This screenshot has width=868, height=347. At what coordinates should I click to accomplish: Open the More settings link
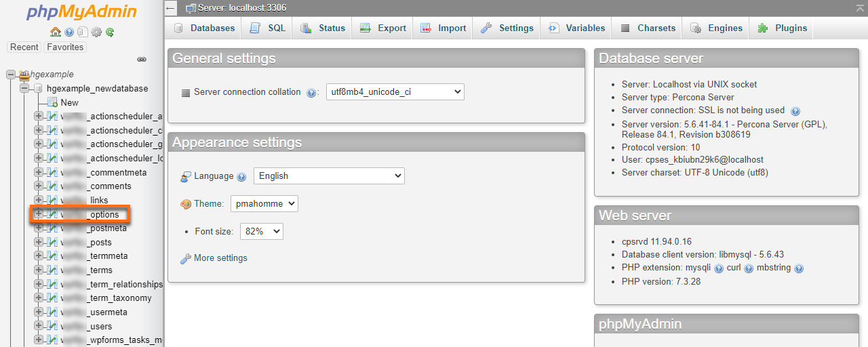click(220, 258)
